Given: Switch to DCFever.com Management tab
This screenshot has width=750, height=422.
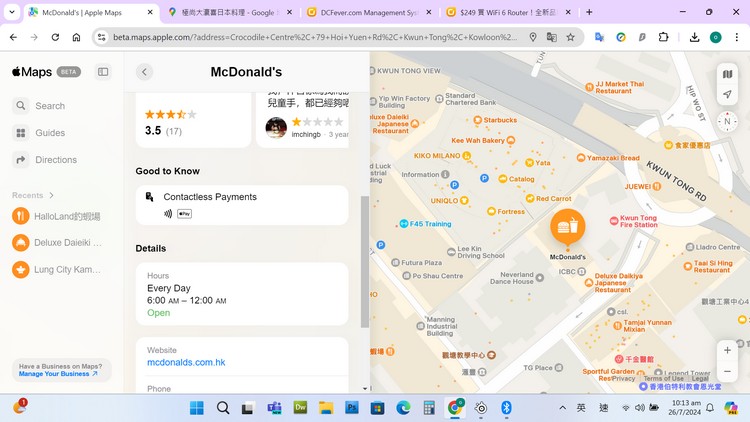Looking at the screenshot, I should coord(368,12).
